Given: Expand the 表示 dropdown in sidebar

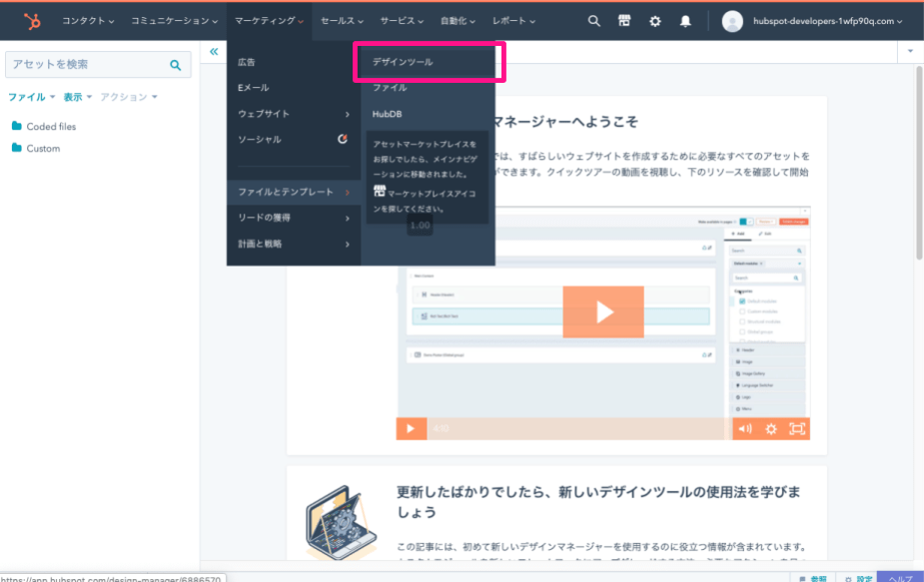Looking at the screenshot, I should point(77,97).
